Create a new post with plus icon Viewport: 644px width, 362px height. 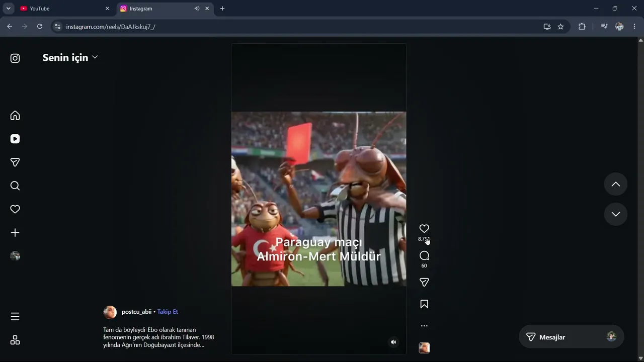point(15,233)
